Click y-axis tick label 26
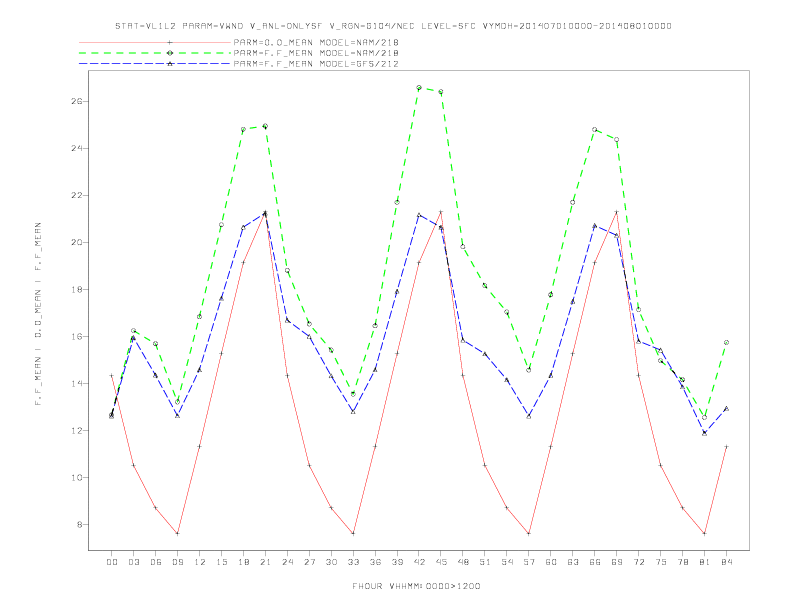792x612 pixels. tap(77, 101)
